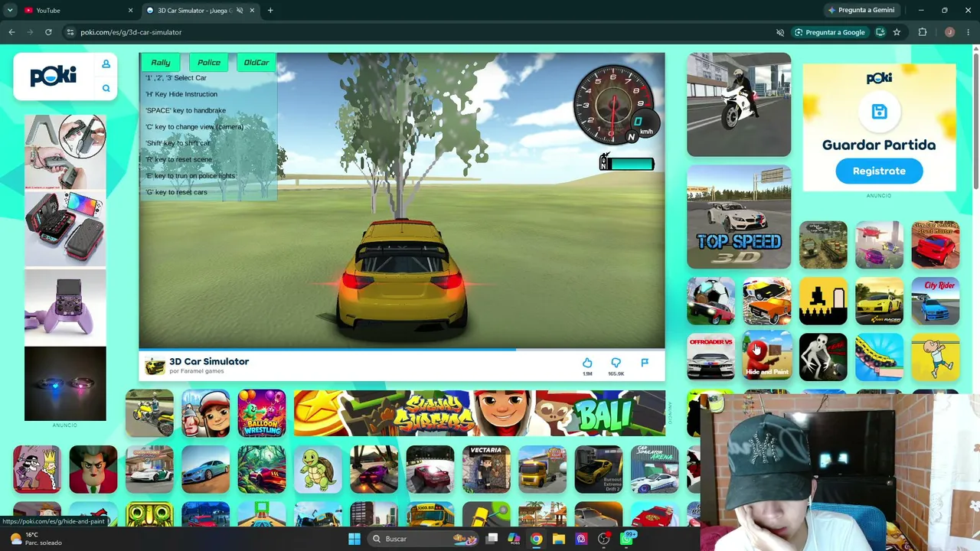Click the Poki logo
This screenshot has height=551, width=980.
(53, 76)
